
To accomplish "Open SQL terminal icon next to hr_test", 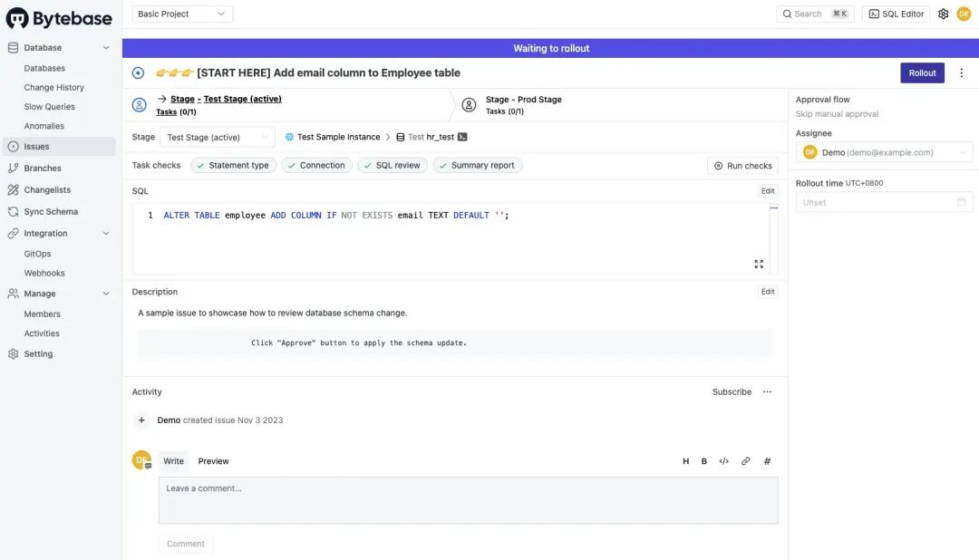I will coord(462,137).
